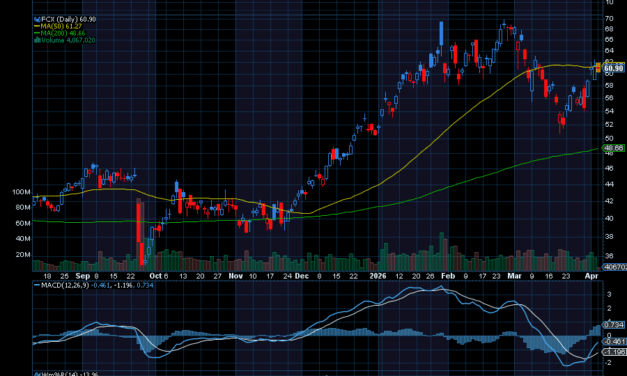Click the FCX symbol icon in the legend
627x376 pixels.
(37, 19)
